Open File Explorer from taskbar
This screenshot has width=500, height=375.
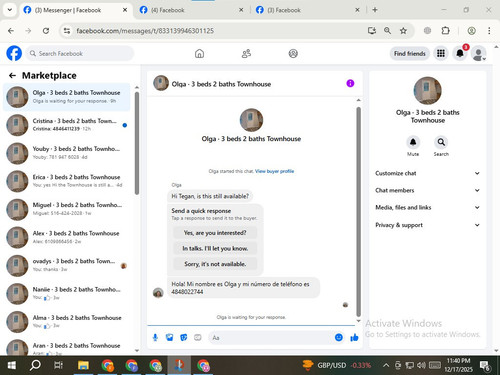tap(83, 365)
